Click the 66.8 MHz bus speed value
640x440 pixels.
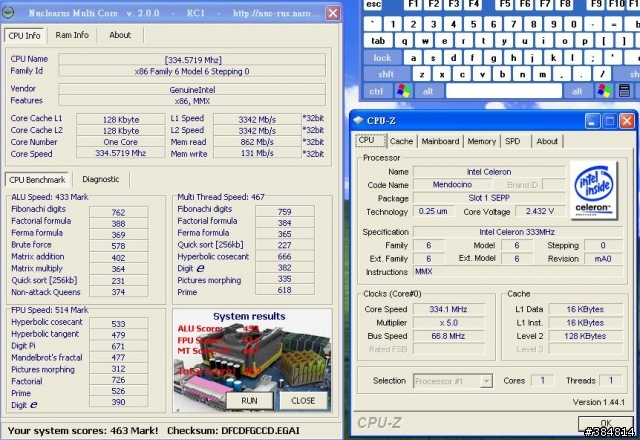pyautogui.click(x=448, y=336)
